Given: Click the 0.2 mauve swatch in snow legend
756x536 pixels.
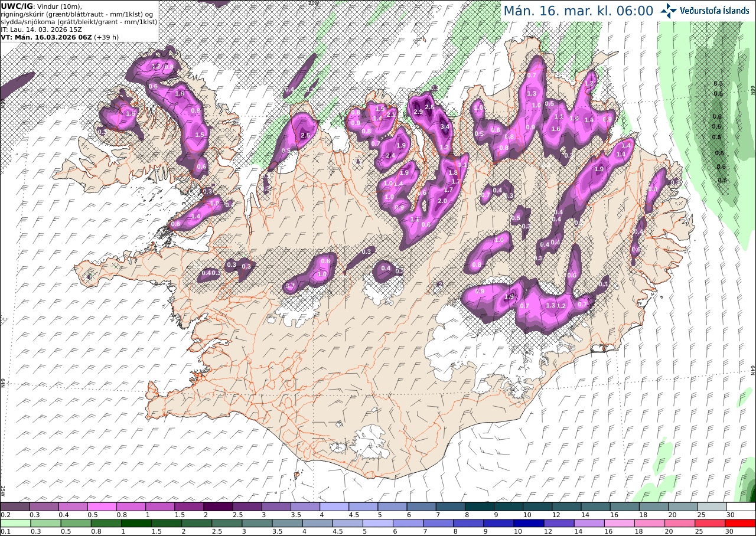Looking at the screenshot, I should point(15,506).
